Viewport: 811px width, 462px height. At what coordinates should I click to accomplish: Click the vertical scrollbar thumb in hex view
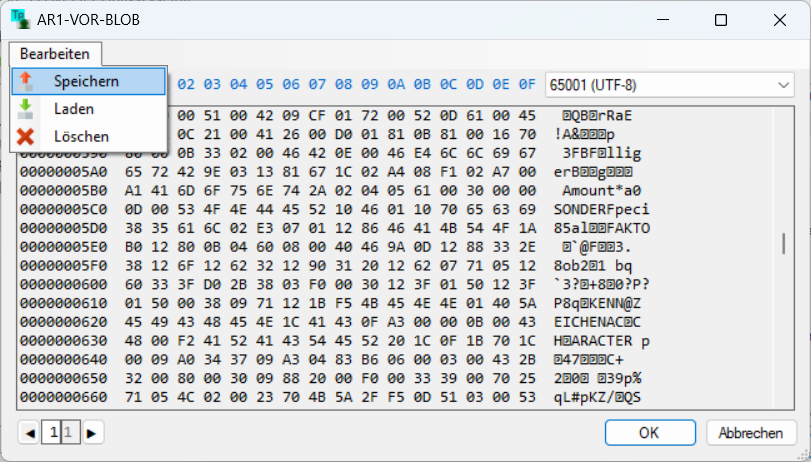pos(783,243)
